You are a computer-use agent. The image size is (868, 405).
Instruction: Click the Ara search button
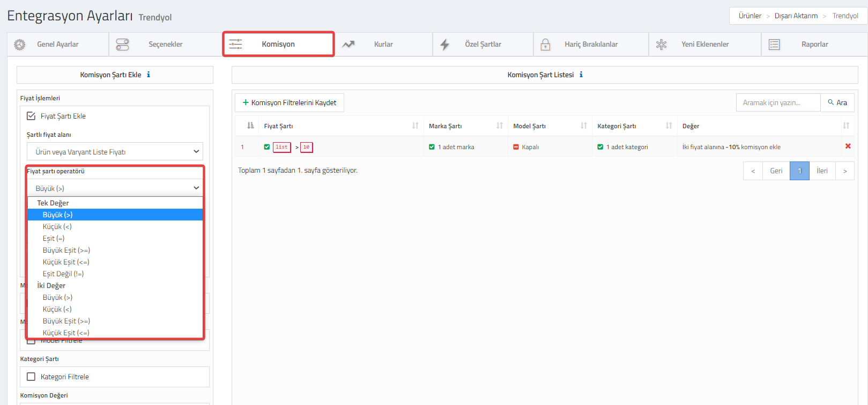pos(837,102)
